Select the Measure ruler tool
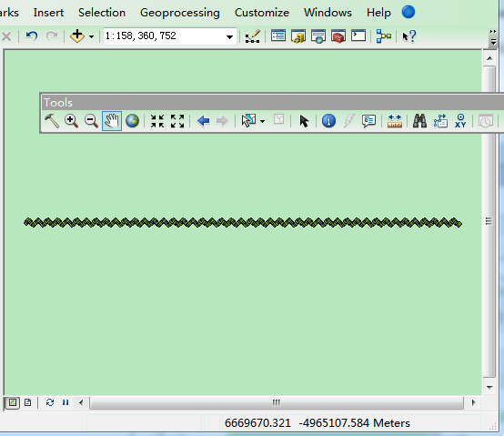Image resolution: width=504 pixels, height=436 pixels. [395, 121]
